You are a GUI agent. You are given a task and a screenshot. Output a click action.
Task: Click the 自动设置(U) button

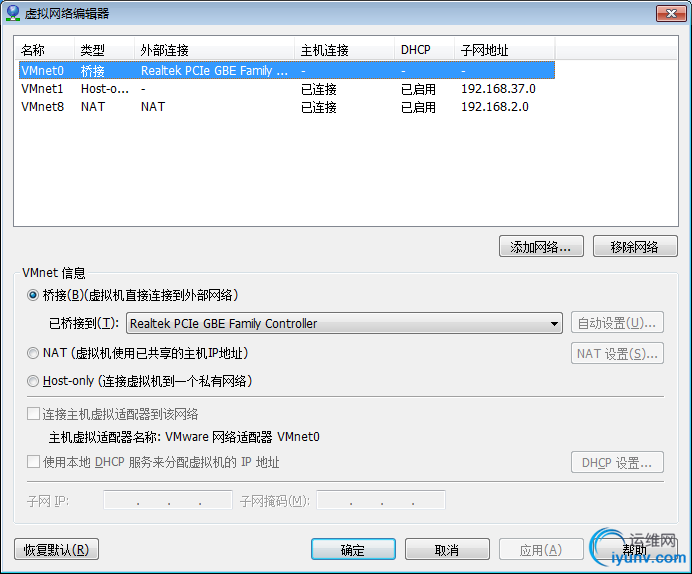pyautogui.click(x=617, y=323)
